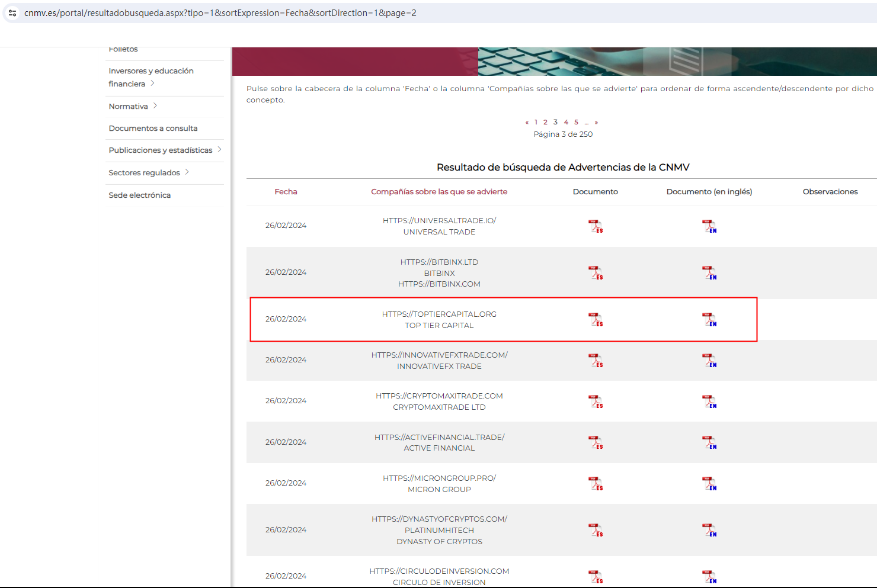Viewport: 877px width, 588px height.
Task: Open English PDF for InnovativeFX Trade
Action: pyautogui.click(x=709, y=361)
